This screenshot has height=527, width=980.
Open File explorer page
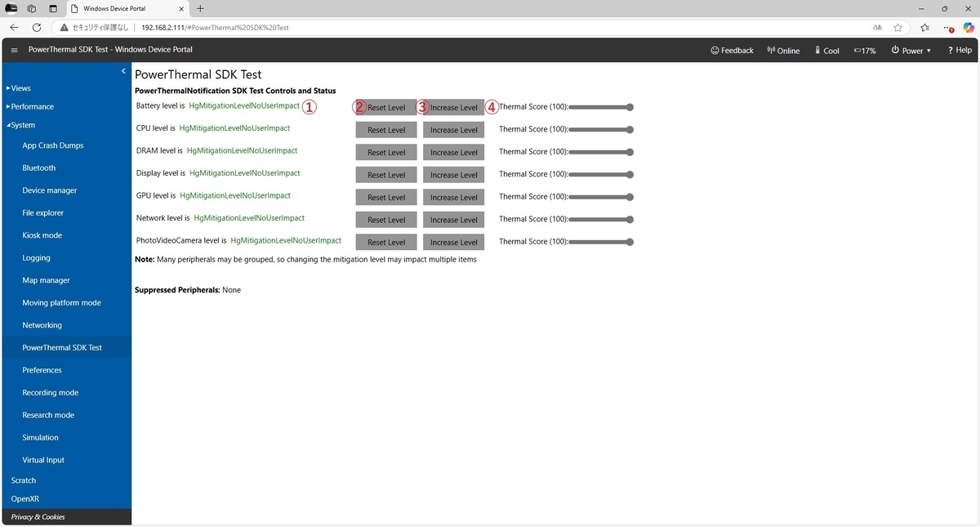tap(43, 212)
